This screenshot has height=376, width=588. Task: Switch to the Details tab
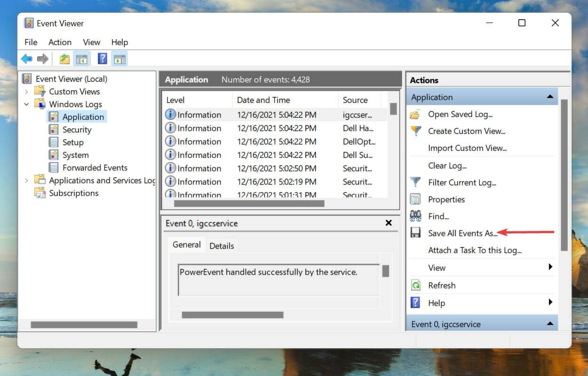point(222,245)
